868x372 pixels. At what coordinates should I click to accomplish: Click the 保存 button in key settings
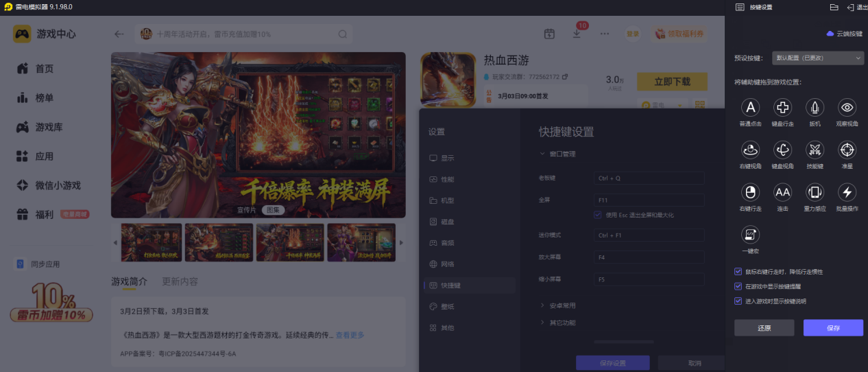point(833,328)
